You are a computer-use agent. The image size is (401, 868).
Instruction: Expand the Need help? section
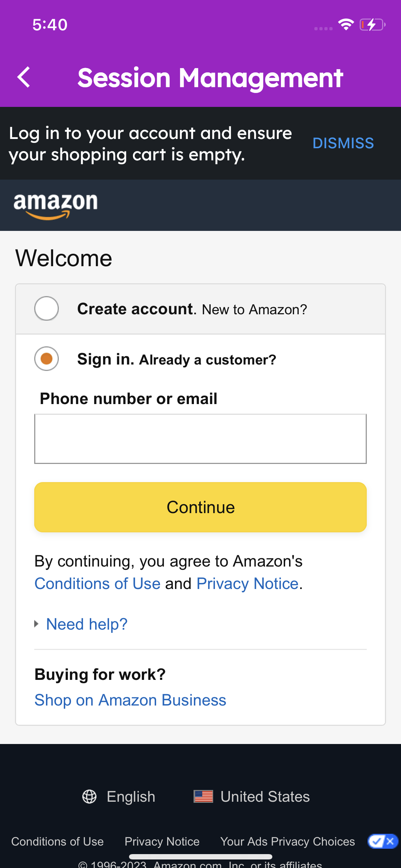click(x=87, y=624)
